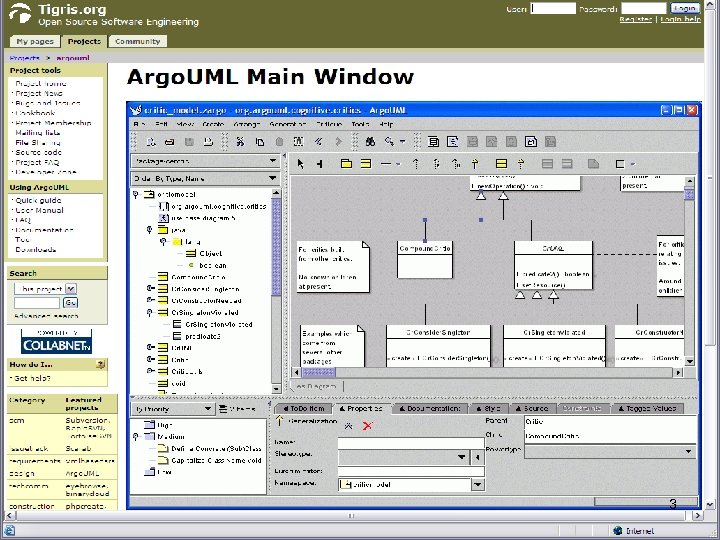Click the New project icon in ArgoUML toolbar
Image resolution: width=720 pixels, height=540 pixels.
pos(151,142)
